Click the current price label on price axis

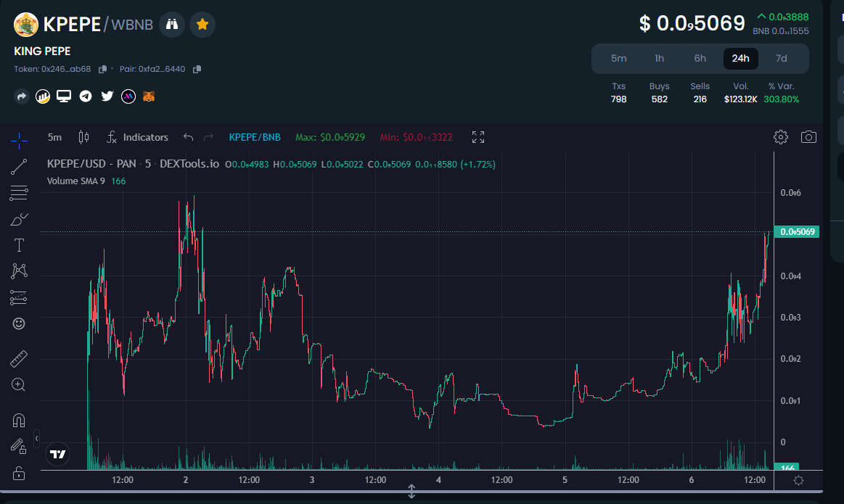tap(797, 232)
